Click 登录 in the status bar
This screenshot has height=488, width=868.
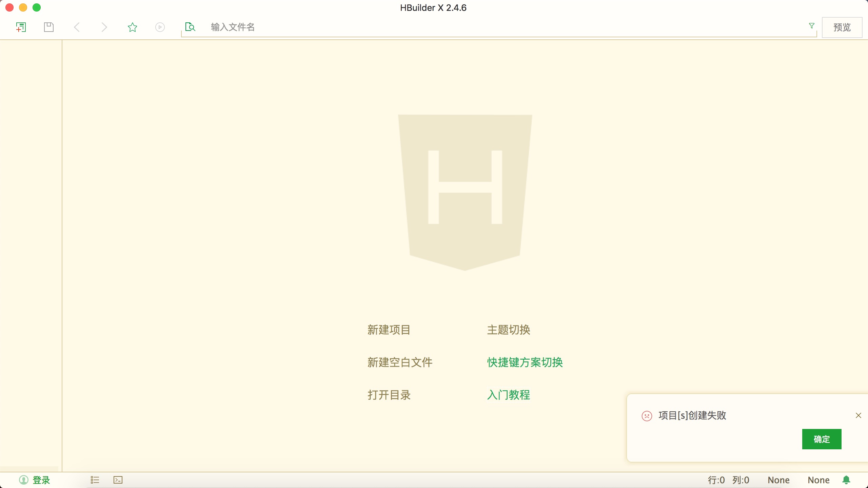tap(41, 480)
